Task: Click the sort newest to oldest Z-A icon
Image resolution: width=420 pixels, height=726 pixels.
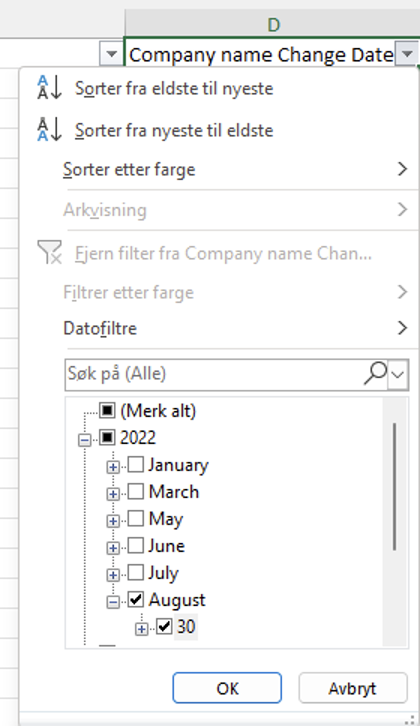Action: click(x=49, y=130)
